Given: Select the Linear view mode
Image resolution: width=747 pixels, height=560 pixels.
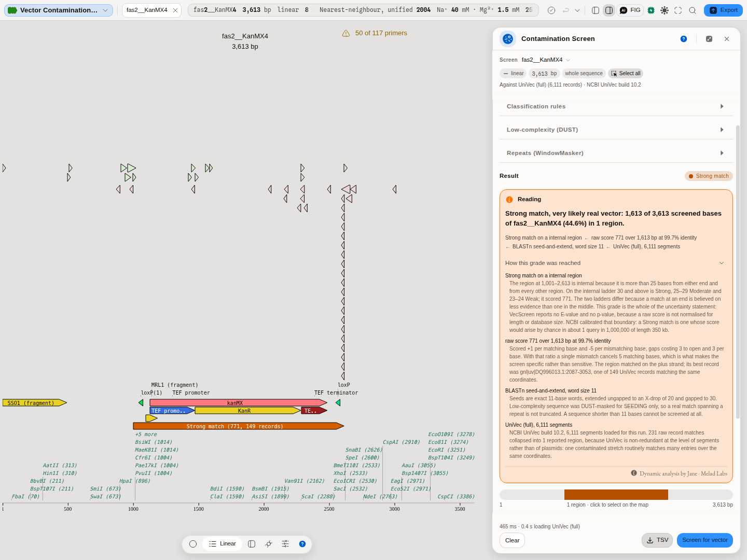Looking at the screenshot, I should point(223,544).
